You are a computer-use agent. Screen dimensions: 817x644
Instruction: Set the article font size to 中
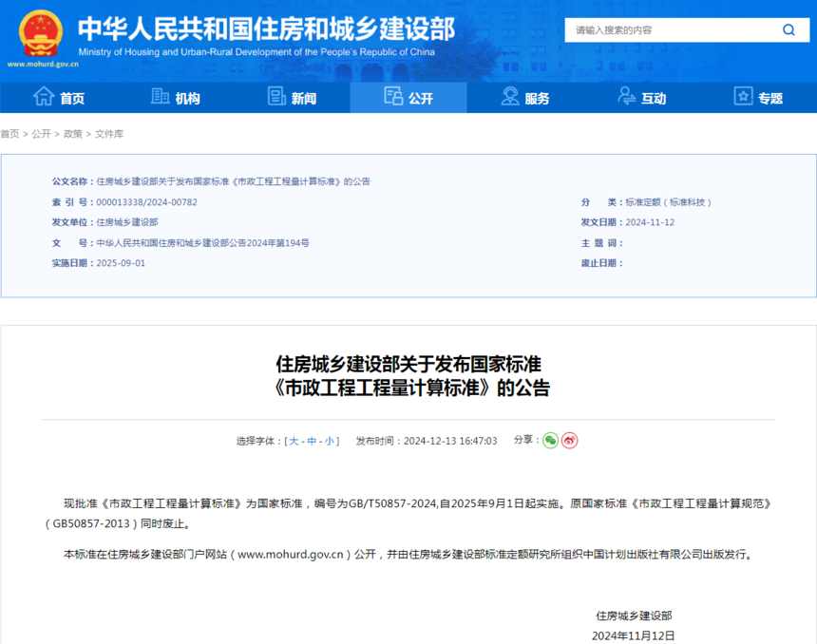point(312,442)
